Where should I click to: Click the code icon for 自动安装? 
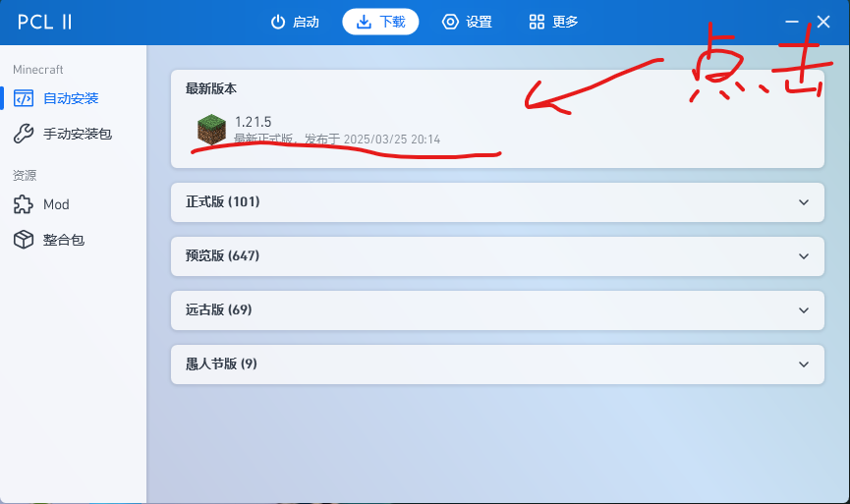(24, 98)
